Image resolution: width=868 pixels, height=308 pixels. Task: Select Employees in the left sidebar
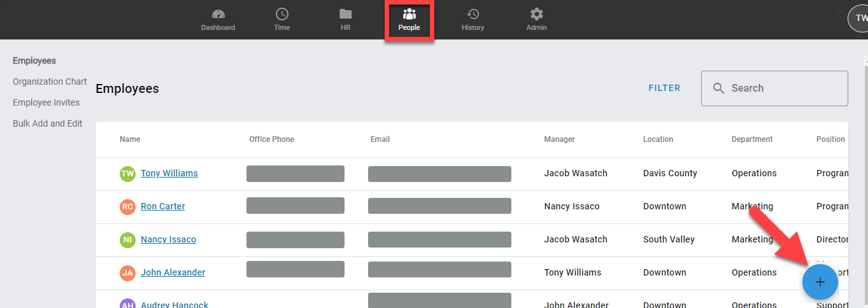click(34, 61)
